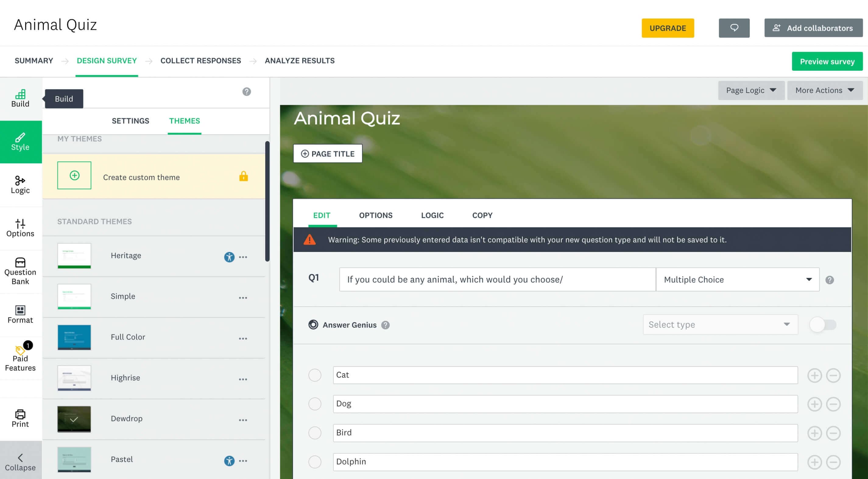Add an answer row after Bird
Image resolution: width=868 pixels, height=479 pixels.
814,433
